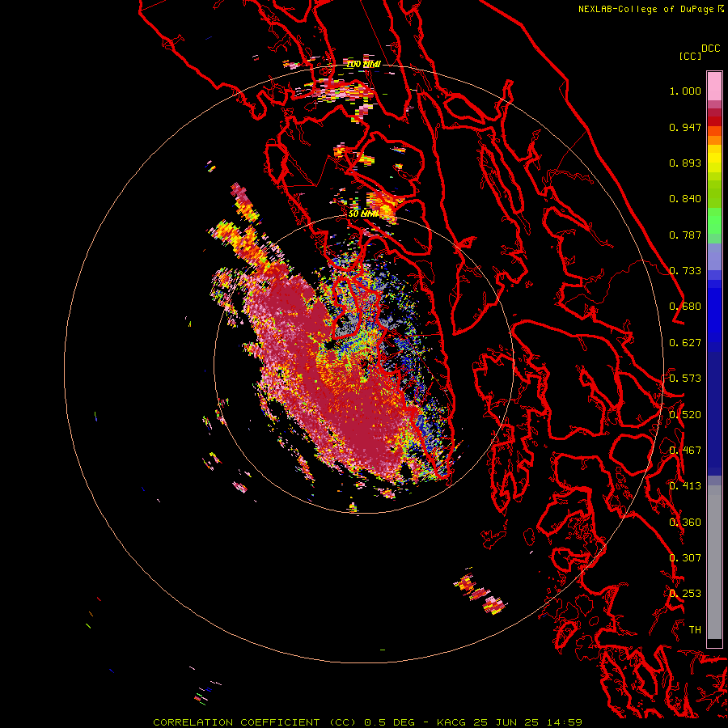The image size is (728, 728).
Task: Click the DCC product label
Action: [710, 49]
